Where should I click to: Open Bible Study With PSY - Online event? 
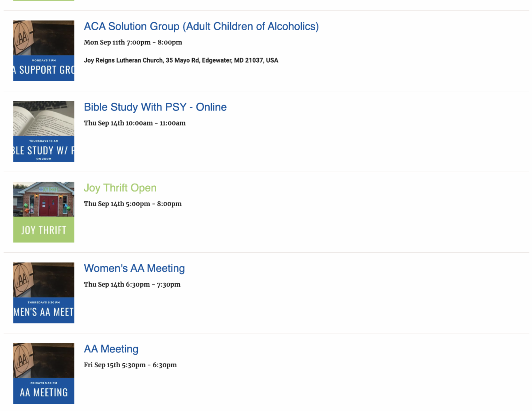click(x=155, y=107)
